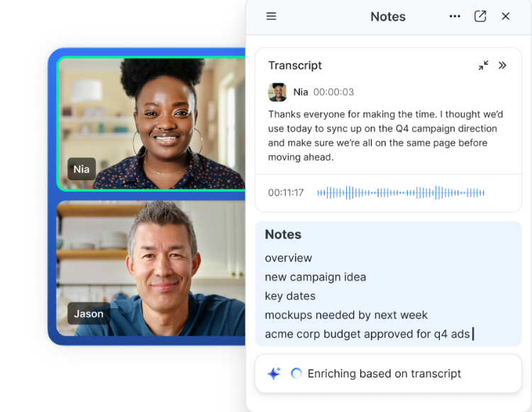Close the Notes panel
532x412 pixels.
tap(506, 16)
